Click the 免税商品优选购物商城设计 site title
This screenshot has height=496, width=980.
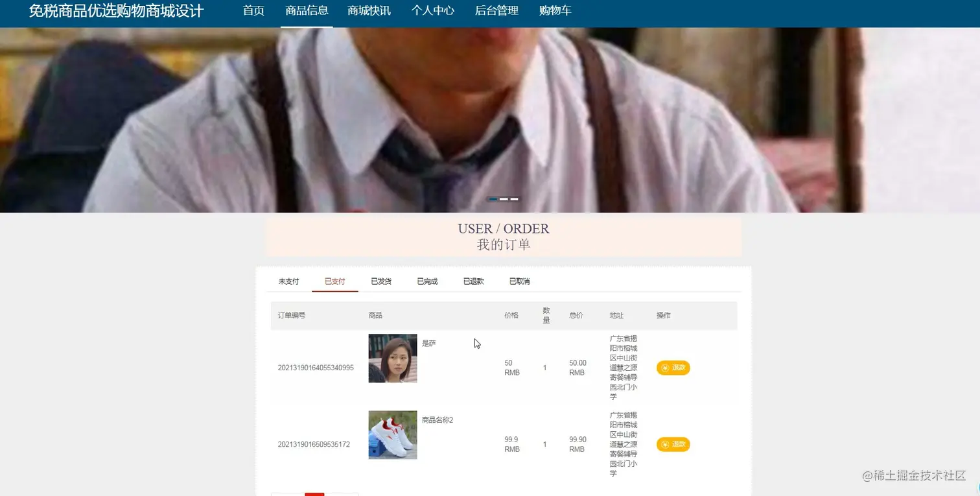[x=117, y=11]
